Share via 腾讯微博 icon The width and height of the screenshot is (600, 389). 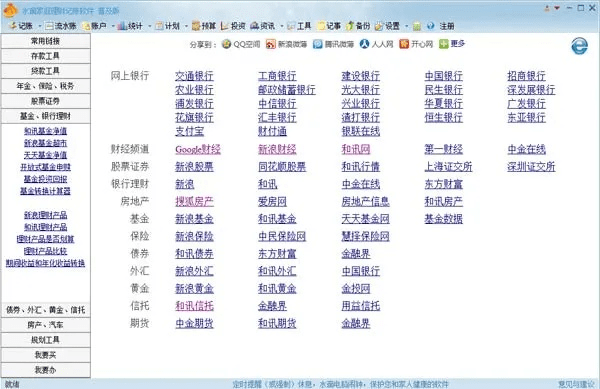318,44
